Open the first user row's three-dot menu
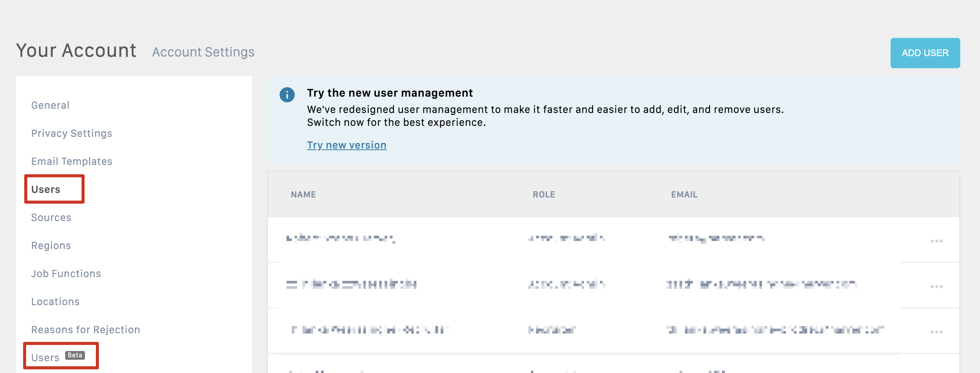 click(936, 241)
